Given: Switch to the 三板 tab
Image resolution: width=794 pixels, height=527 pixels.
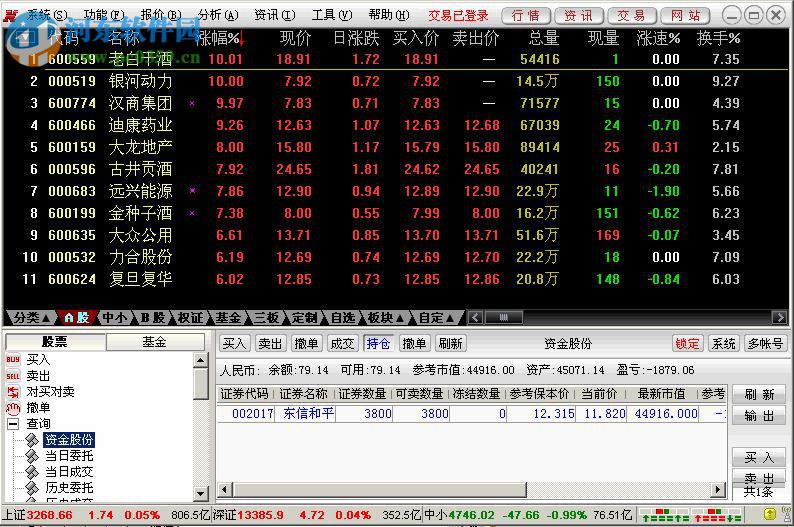Looking at the screenshot, I should pyautogui.click(x=266, y=318).
